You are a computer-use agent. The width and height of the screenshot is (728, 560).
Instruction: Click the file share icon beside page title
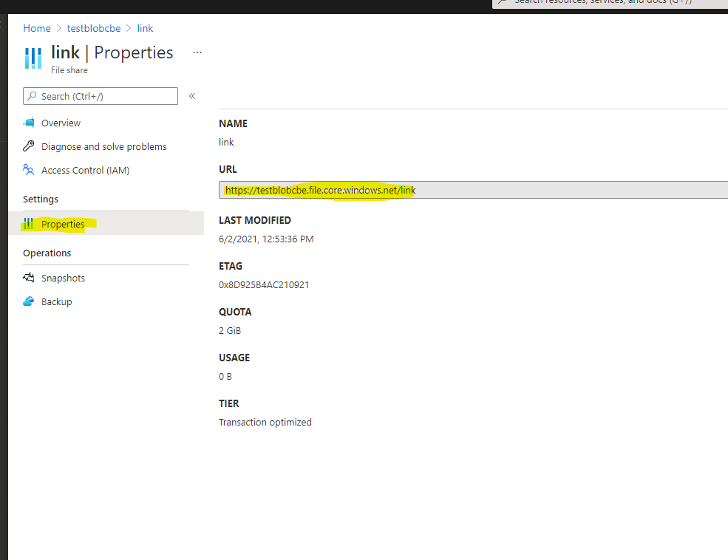[33, 58]
